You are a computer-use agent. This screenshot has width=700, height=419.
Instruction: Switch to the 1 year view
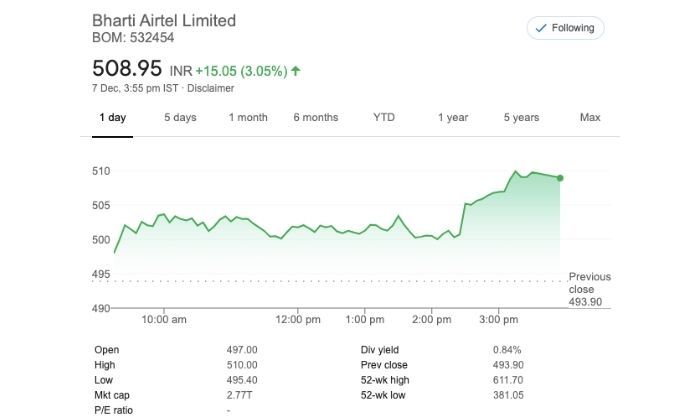[x=452, y=118]
